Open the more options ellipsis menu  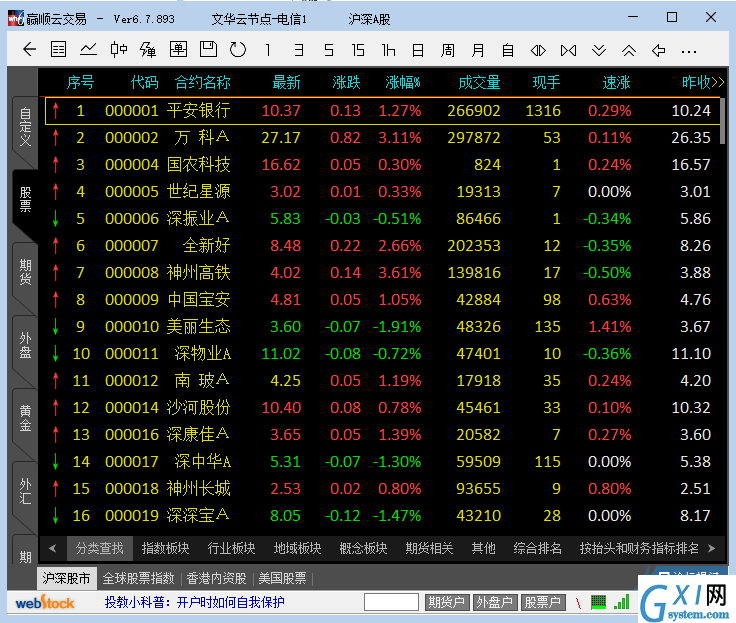pyautogui.click(x=689, y=51)
